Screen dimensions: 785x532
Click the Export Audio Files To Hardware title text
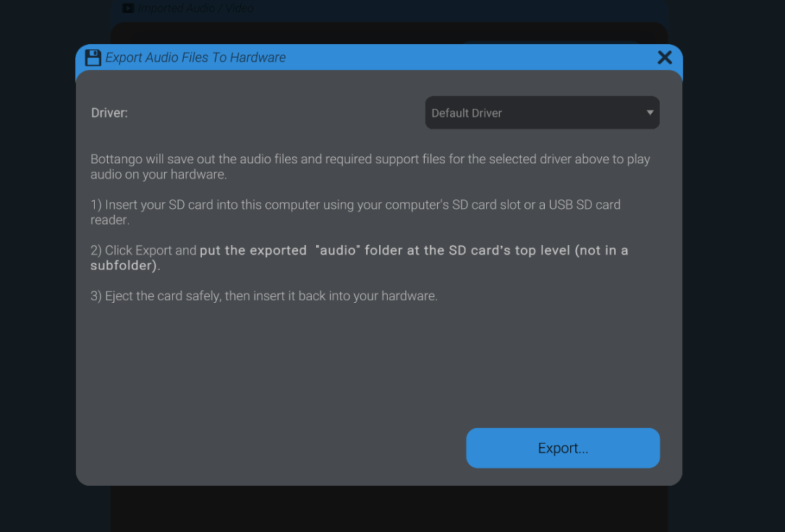[197, 57]
